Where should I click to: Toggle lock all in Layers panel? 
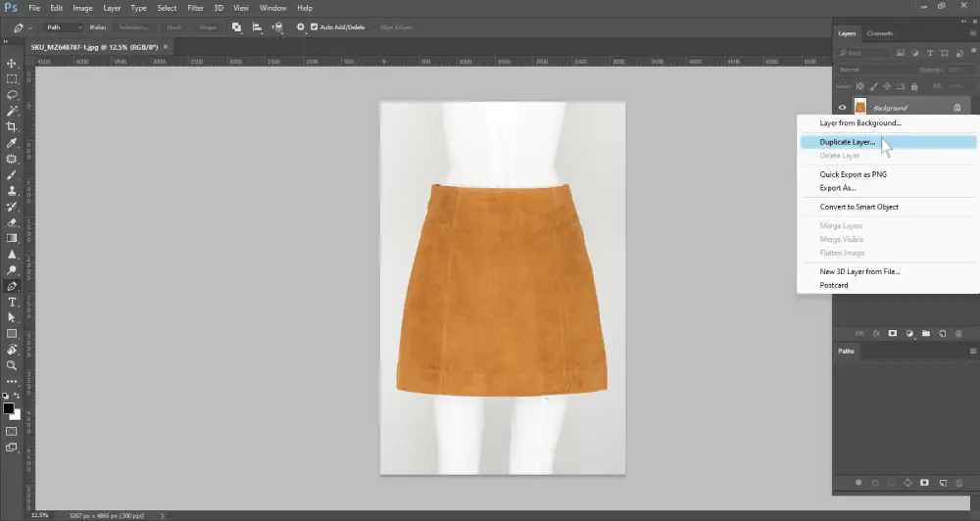(914, 86)
